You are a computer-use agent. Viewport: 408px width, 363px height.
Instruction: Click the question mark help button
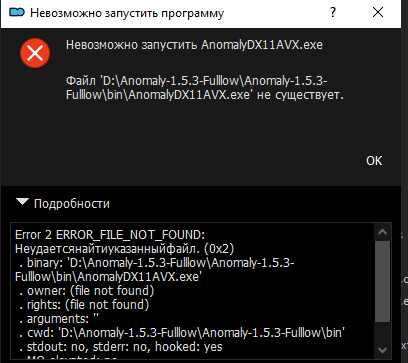(x=333, y=13)
